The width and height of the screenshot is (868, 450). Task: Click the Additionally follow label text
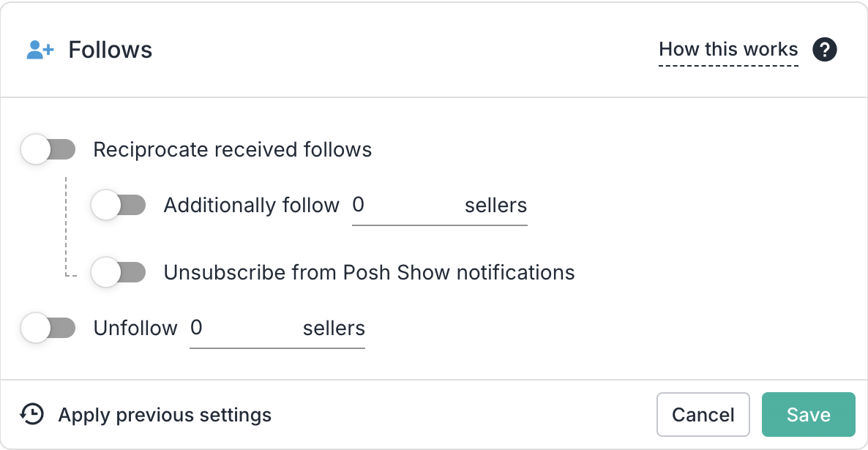[x=251, y=206]
